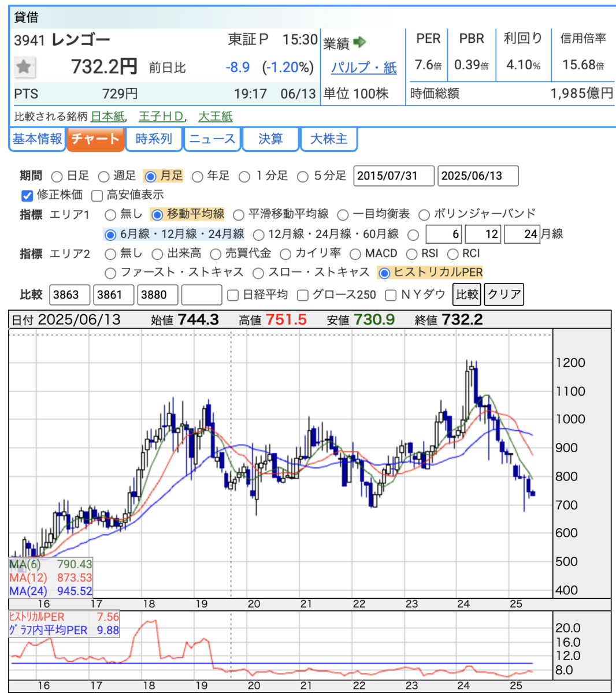The width and height of the screenshot is (616, 693).
Task: Select the RSI radio button
Action: pyautogui.click(x=412, y=254)
